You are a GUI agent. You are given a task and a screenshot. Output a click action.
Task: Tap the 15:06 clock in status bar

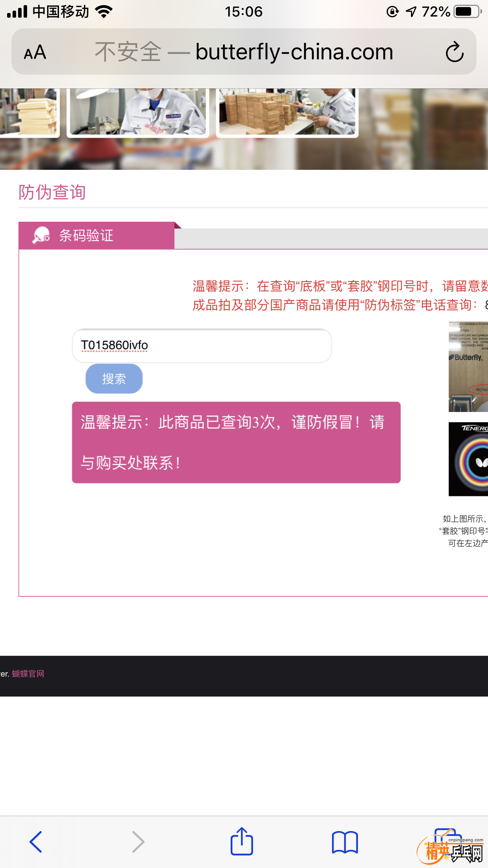pyautogui.click(x=244, y=12)
